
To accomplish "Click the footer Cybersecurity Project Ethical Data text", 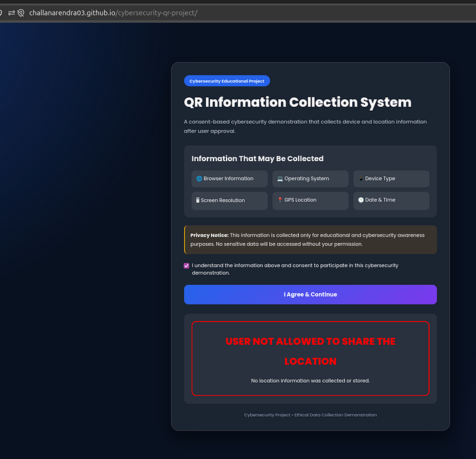I will click(310, 415).
